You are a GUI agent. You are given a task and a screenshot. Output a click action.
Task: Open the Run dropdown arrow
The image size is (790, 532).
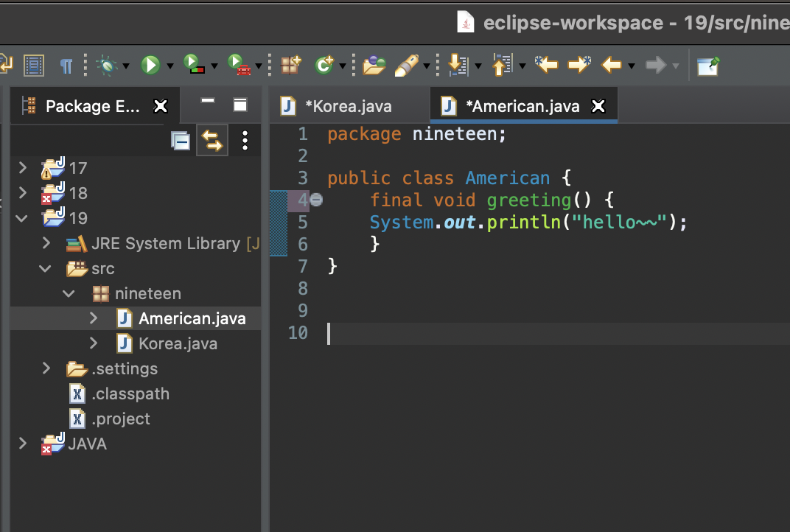click(170, 66)
